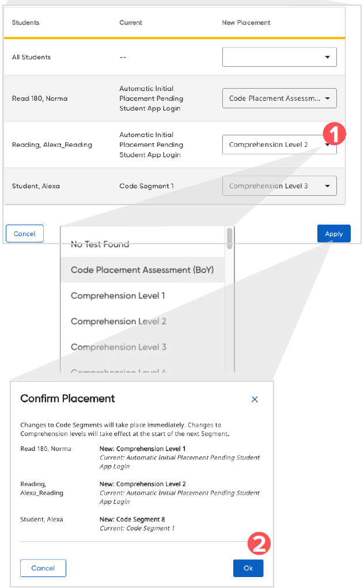
Task: Click callout badge number 2
Action: click(x=259, y=543)
